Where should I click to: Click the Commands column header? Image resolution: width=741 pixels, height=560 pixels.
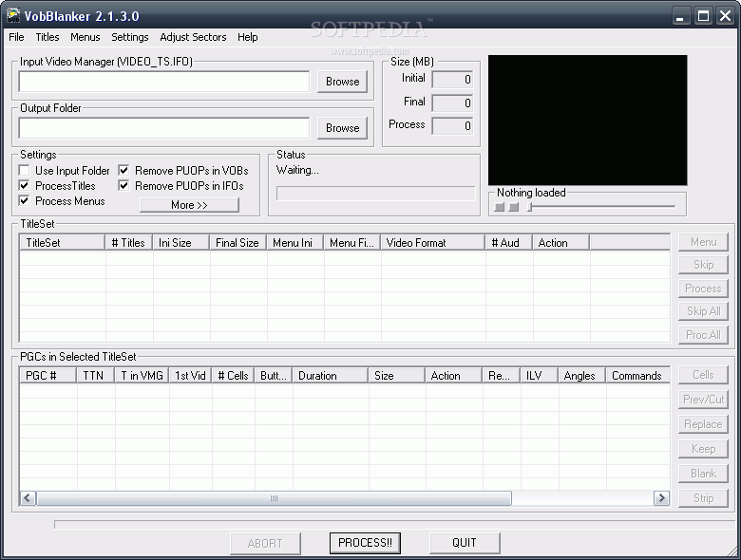click(x=637, y=376)
